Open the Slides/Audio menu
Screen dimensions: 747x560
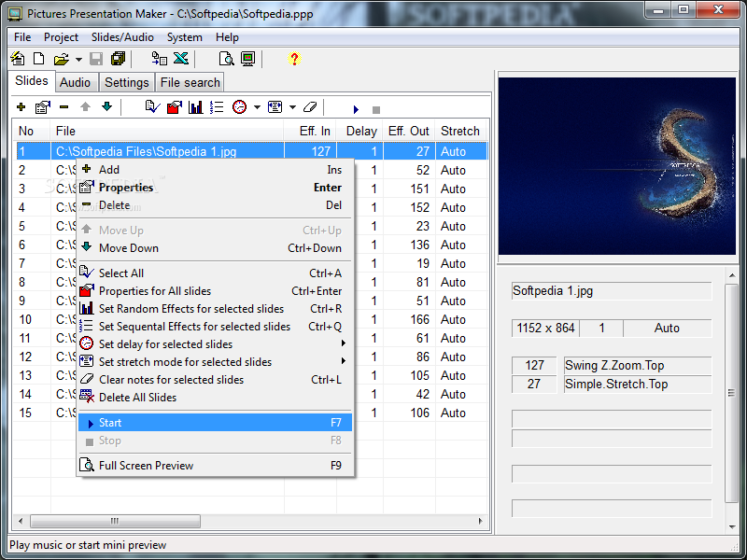(122, 37)
